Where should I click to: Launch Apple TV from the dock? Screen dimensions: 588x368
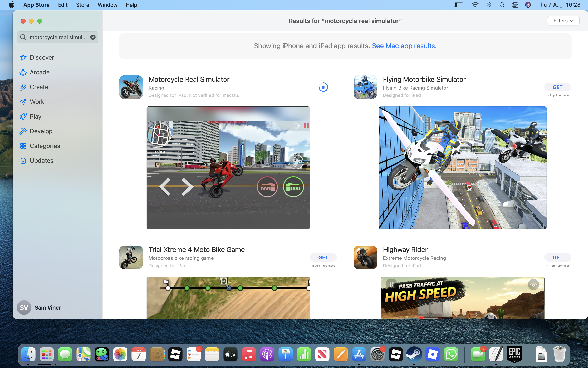coord(230,354)
